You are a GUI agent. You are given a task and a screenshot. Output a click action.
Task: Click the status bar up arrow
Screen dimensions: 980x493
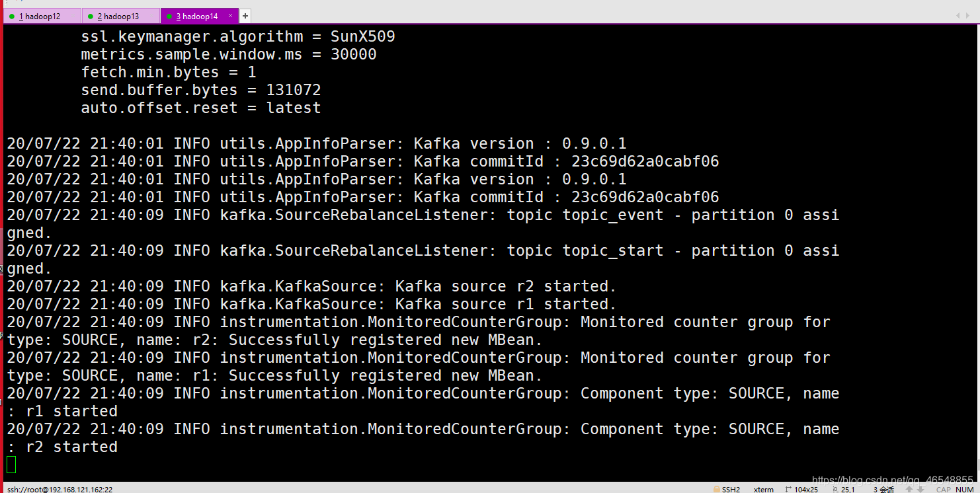click(x=910, y=490)
